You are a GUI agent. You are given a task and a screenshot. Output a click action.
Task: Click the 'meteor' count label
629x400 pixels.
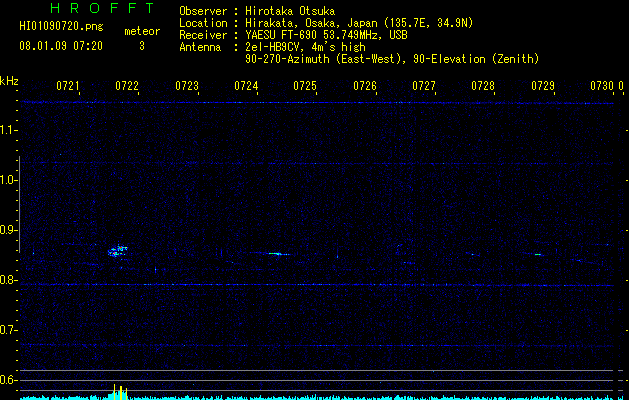tap(142, 31)
